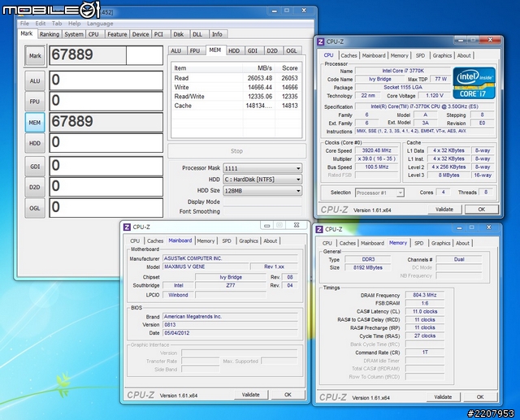Open Mainboard tab in CPU-Z Memory window

pyautogui.click(x=372, y=244)
